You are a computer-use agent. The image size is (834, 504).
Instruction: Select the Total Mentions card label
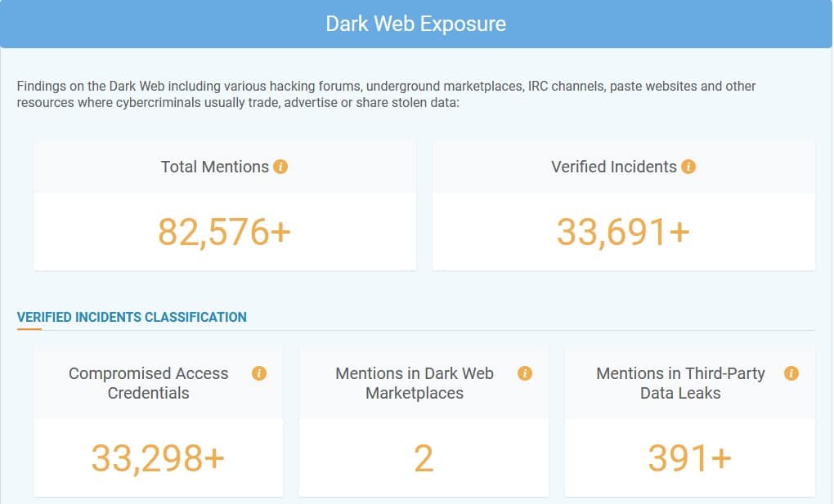[214, 167]
